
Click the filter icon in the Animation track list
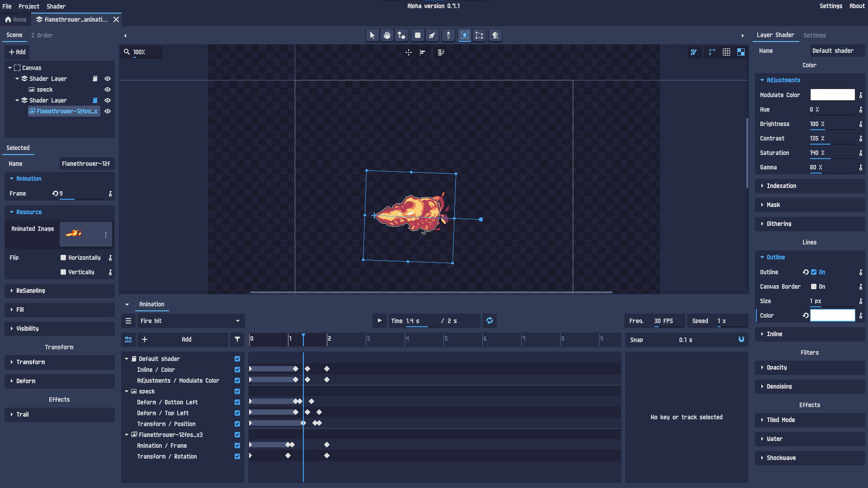tap(237, 339)
